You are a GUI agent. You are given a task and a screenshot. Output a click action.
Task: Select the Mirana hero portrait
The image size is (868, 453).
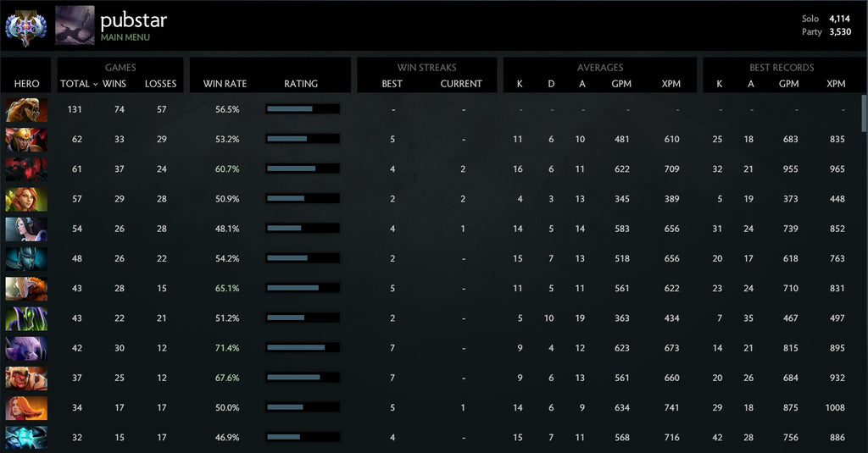(26, 229)
